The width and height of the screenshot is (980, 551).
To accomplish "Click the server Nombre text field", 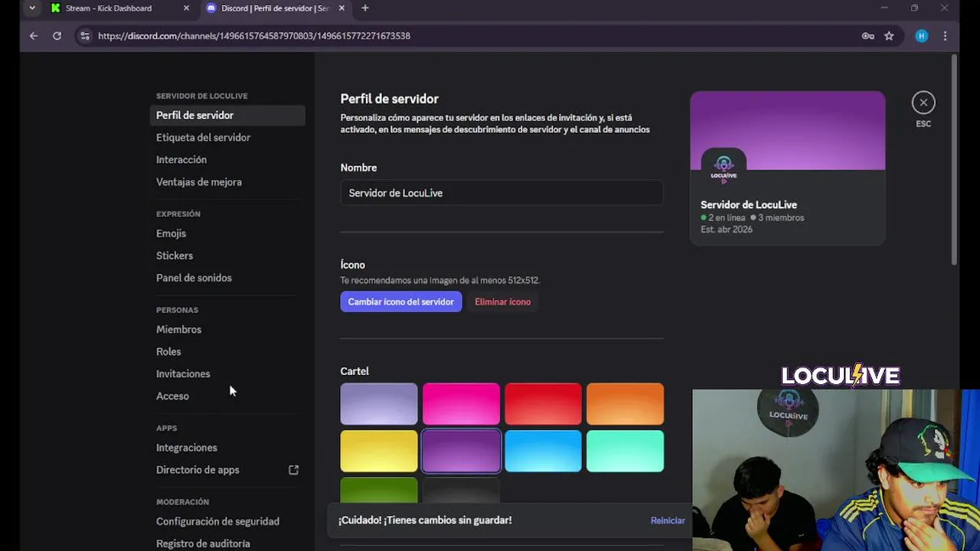I will pos(501,193).
